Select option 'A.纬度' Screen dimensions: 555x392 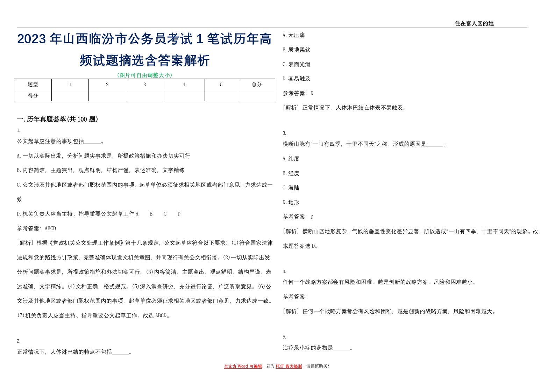click(291, 159)
